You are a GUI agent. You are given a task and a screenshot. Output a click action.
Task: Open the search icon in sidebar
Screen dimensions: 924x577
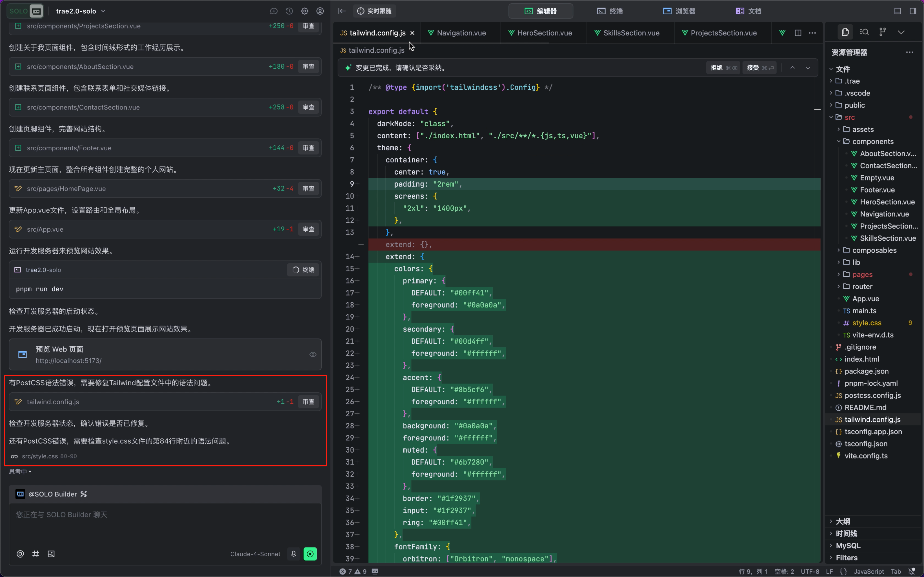[x=864, y=32]
